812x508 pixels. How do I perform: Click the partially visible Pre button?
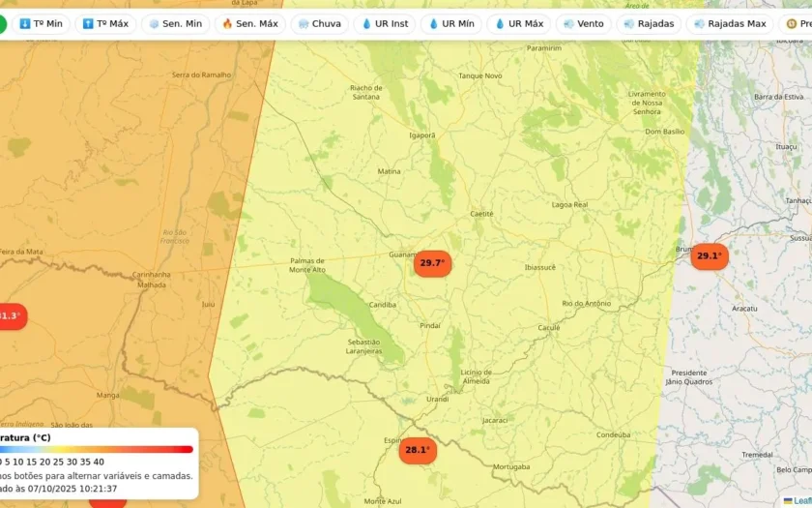[x=796, y=24]
